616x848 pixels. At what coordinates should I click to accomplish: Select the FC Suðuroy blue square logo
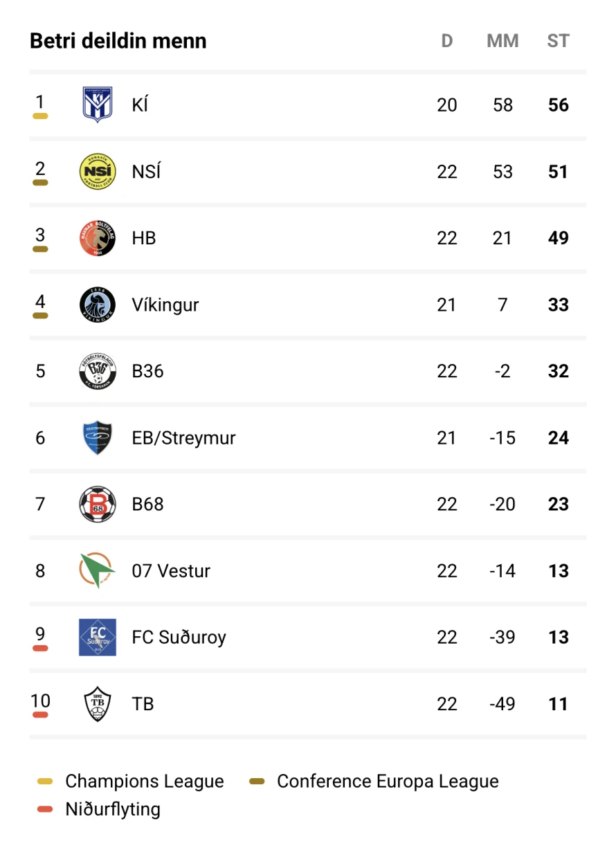tap(98, 637)
